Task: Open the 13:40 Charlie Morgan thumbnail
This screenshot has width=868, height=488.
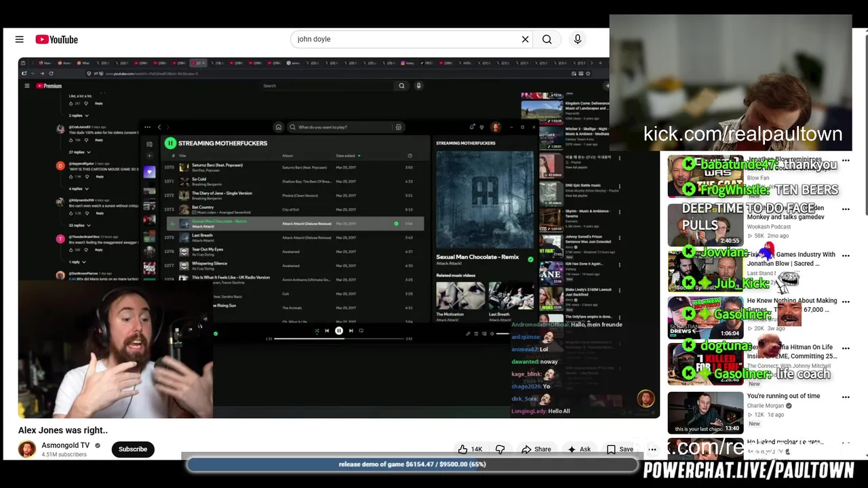Action: tap(705, 413)
